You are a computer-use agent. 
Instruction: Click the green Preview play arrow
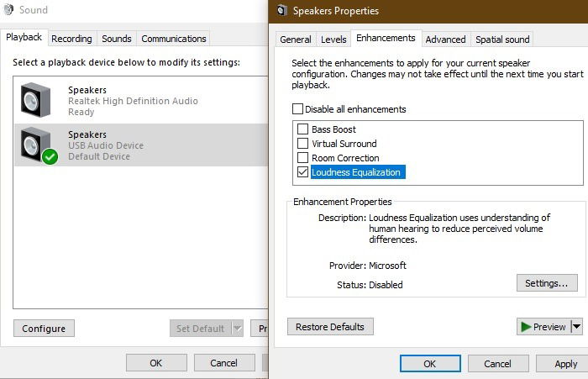tap(526, 327)
